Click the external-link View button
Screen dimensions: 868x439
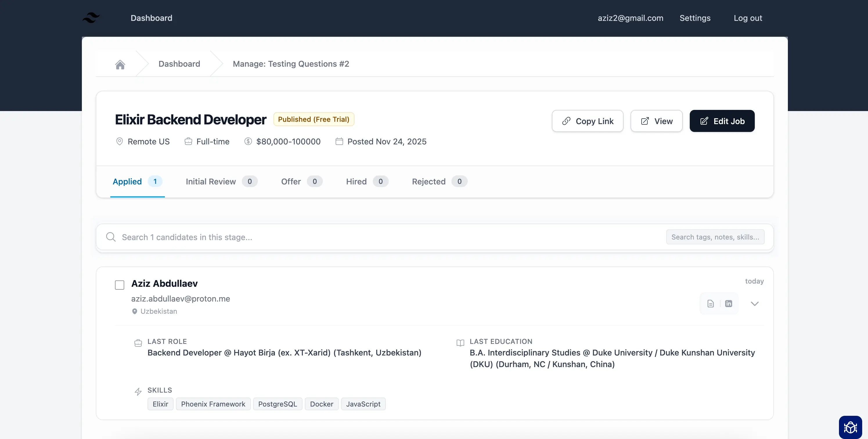click(x=656, y=121)
